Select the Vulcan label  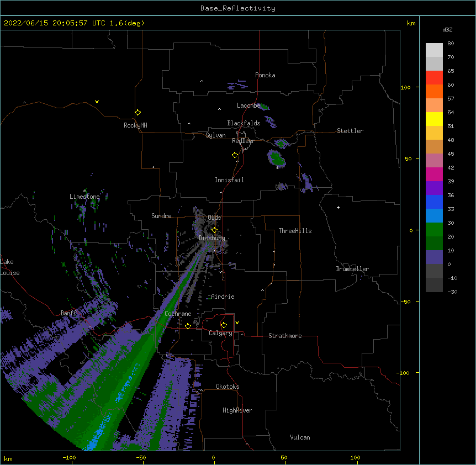click(x=300, y=437)
